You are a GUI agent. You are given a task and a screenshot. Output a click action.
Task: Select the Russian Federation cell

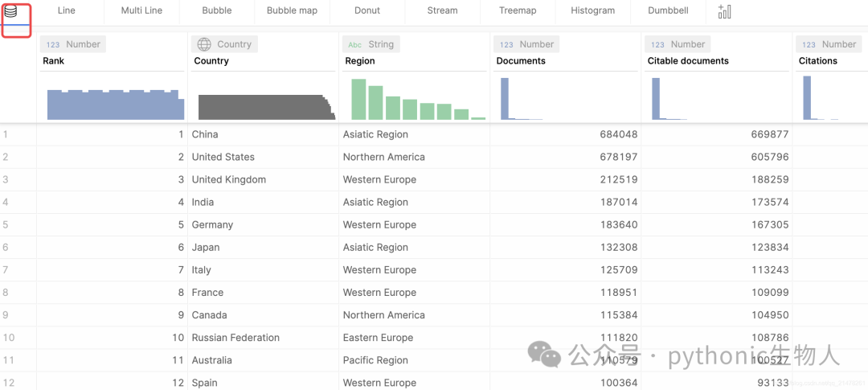click(263, 338)
